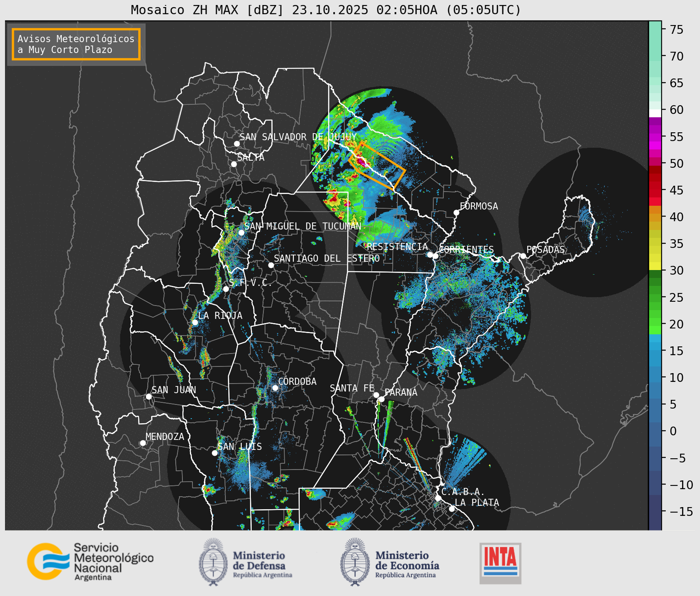
Task: Click the SAN LUIS city label text
Action: pos(240,447)
